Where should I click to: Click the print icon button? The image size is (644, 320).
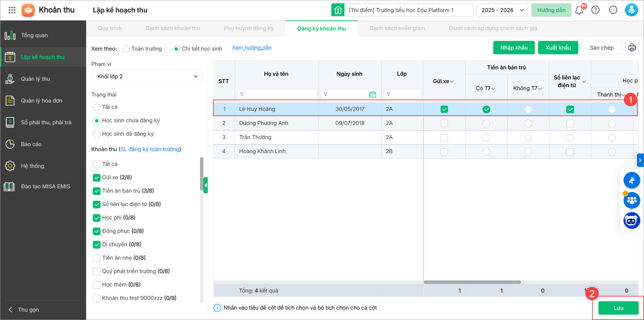[632, 48]
